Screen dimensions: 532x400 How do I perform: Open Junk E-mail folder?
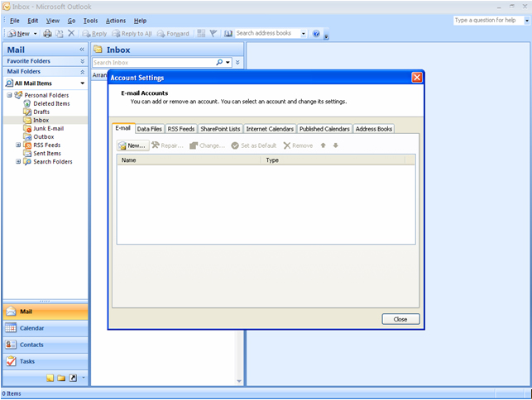coord(48,129)
